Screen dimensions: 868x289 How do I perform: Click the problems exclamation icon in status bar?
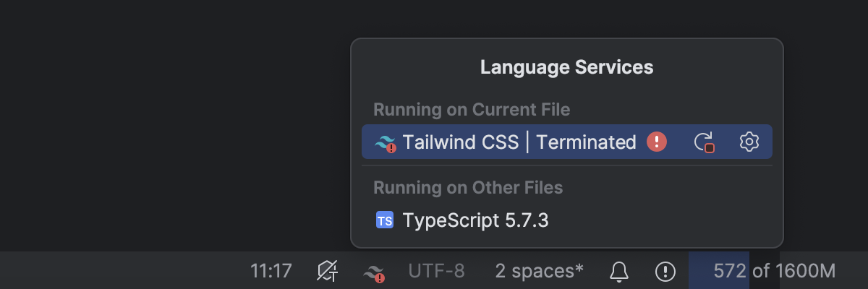(665, 272)
